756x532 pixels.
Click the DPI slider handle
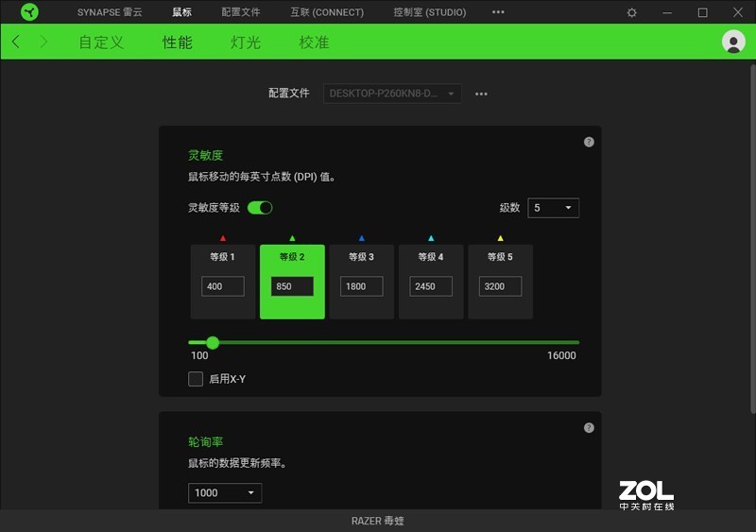point(213,342)
